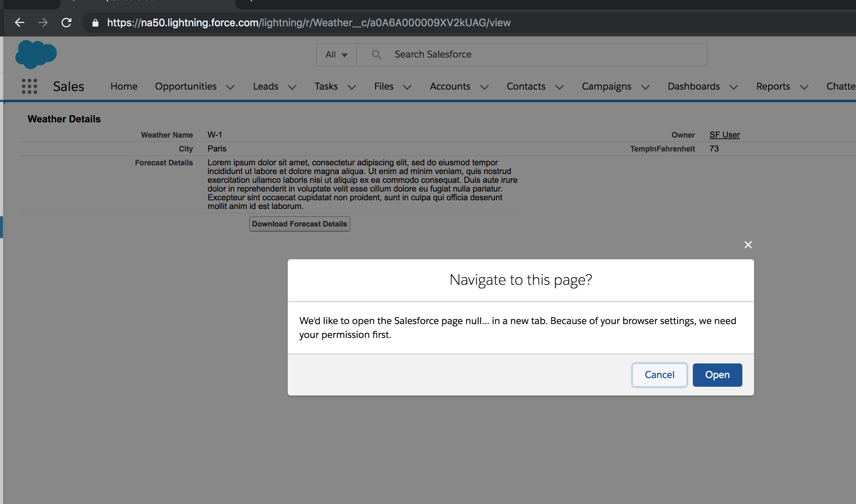Click the search magnifier icon
This screenshot has height=504, width=856.
pyautogui.click(x=376, y=54)
